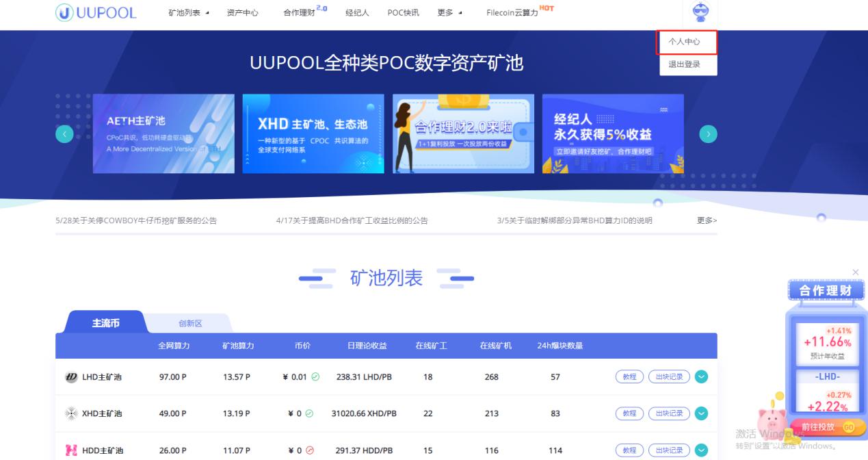Click the HDD coin icon

click(x=71, y=450)
